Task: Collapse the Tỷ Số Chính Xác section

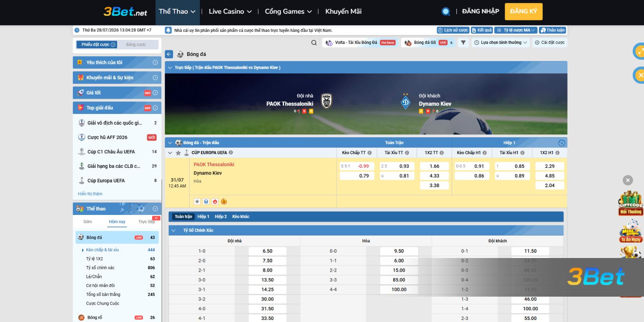Action: coord(173,231)
